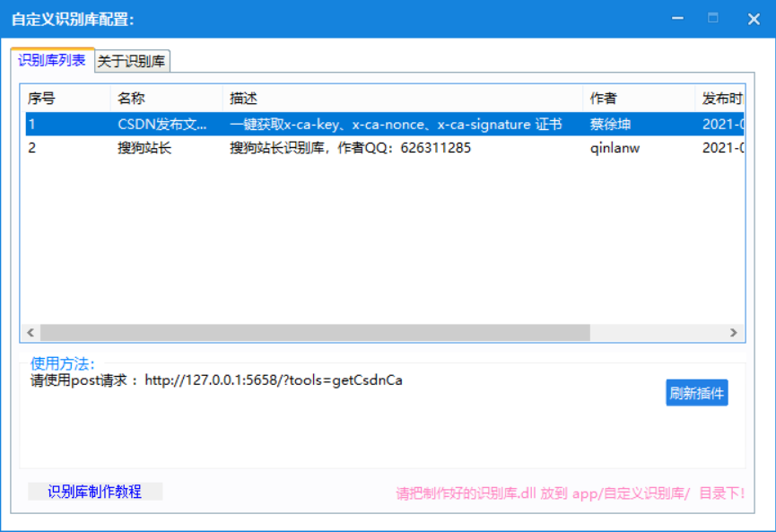Click author 蔡徐坤 cell

610,124
